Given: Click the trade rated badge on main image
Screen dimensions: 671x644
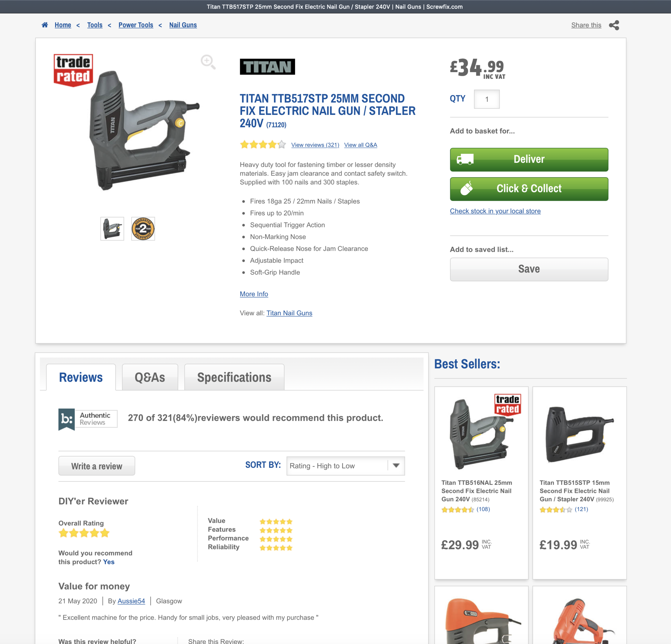Looking at the screenshot, I should point(73,70).
